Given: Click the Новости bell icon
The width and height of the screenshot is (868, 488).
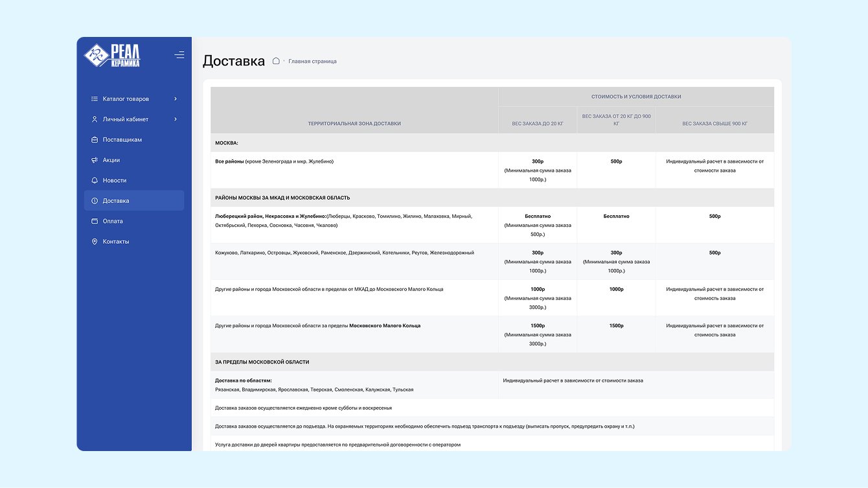Looking at the screenshot, I should pyautogui.click(x=95, y=180).
